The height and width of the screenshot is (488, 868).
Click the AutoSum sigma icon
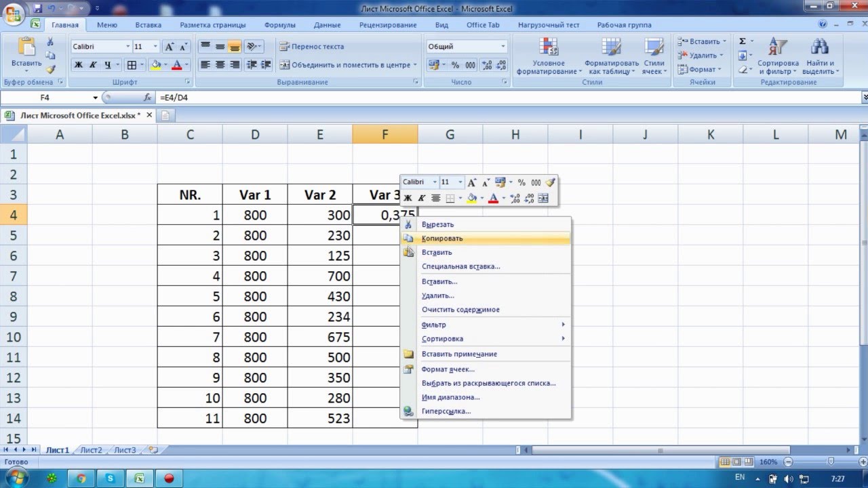(742, 41)
